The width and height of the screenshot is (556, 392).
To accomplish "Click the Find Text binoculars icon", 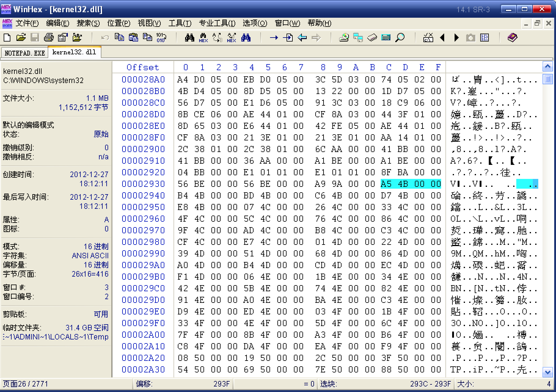I will tap(189, 38).
